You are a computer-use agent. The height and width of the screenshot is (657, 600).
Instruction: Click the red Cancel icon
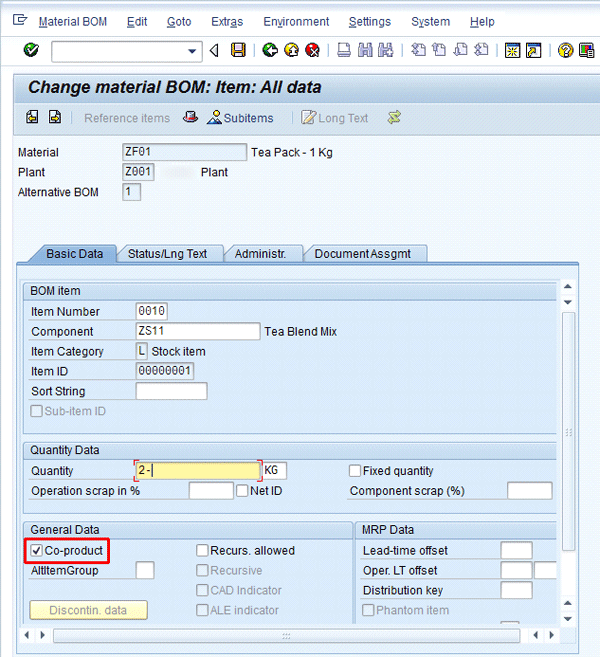312,50
